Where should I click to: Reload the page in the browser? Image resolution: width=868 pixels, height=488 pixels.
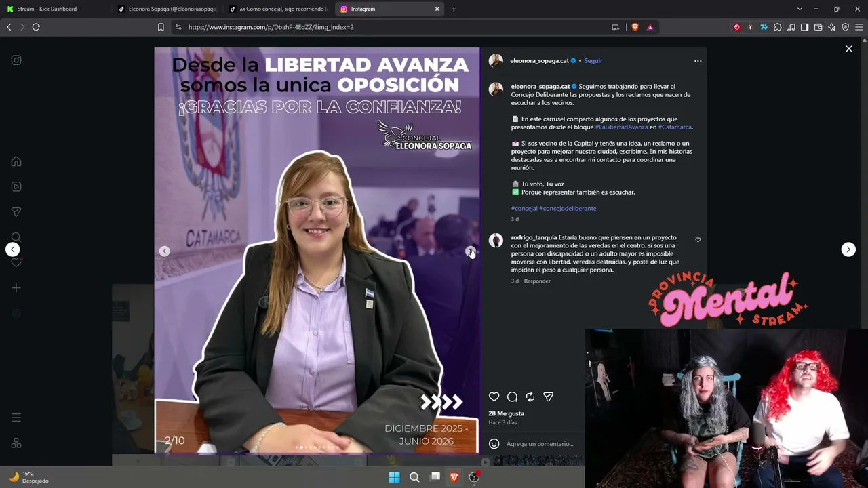point(36,27)
